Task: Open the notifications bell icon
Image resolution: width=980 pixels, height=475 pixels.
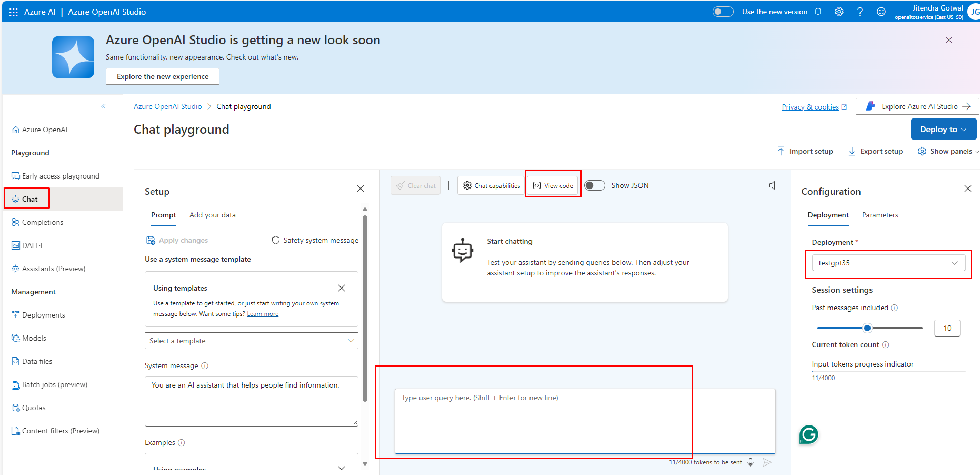Action: tap(818, 12)
